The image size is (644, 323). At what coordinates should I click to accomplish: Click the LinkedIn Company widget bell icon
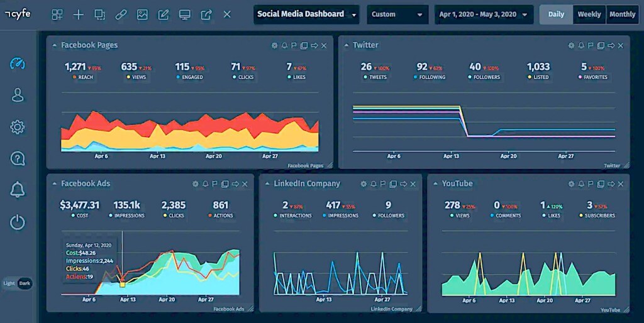pyautogui.click(x=374, y=184)
